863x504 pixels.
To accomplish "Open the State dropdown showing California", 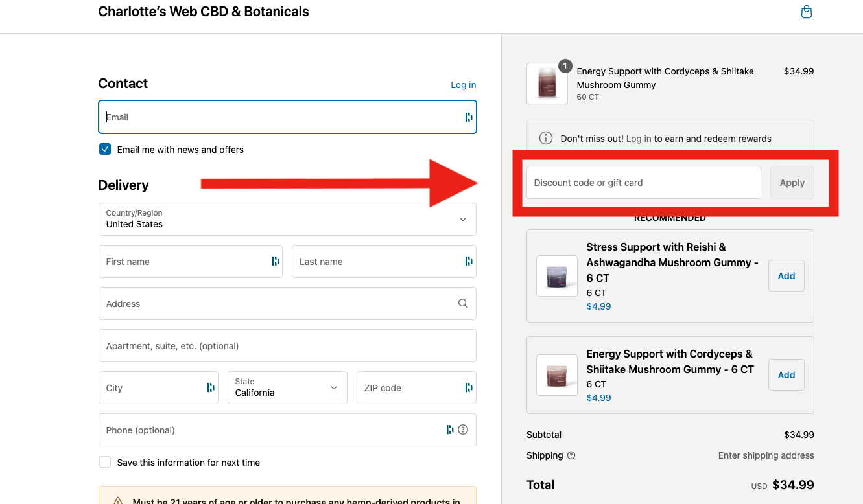I will pos(287,387).
